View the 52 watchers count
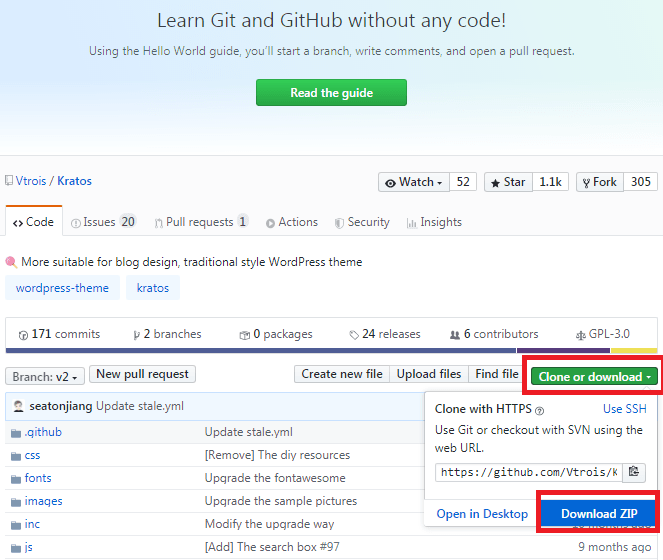The image size is (663, 560). click(x=463, y=182)
